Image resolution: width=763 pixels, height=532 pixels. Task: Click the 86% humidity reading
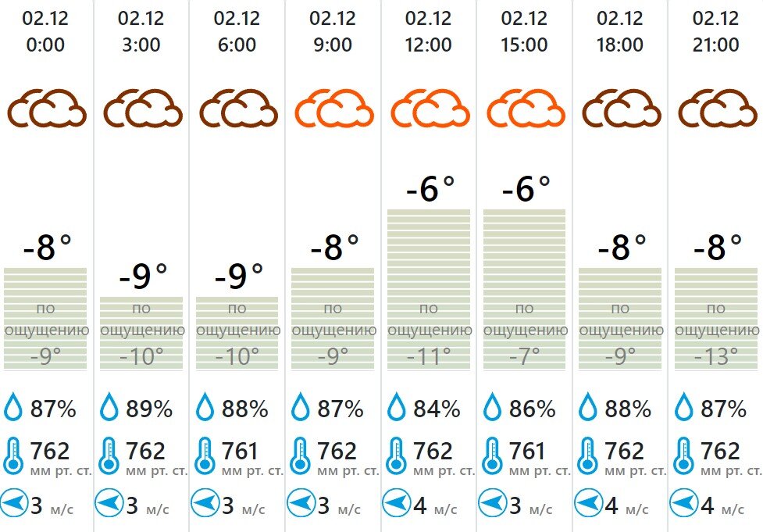tap(533, 409)
